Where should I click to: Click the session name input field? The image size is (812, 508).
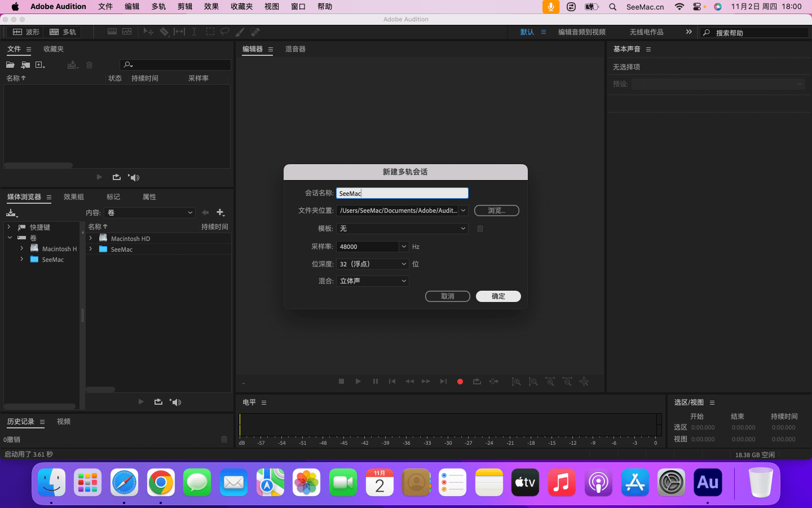click(x=402, y=194)
